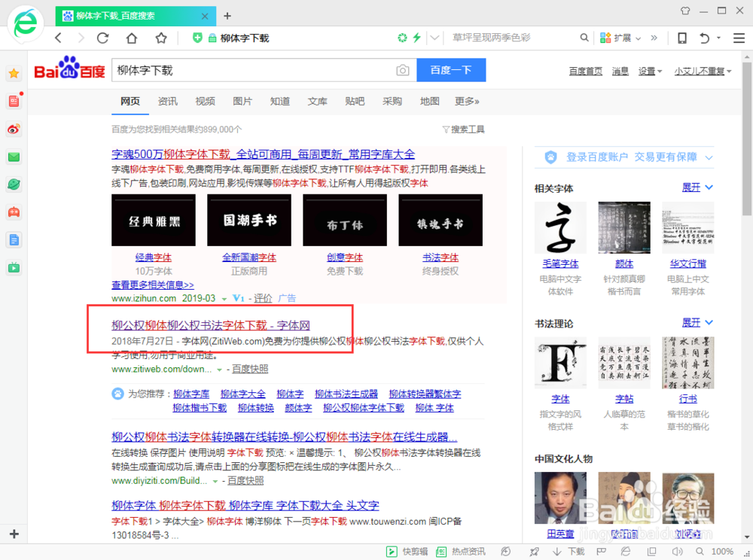Image resolution: width=753 pixels, height=560 pixels.
Task: Expand the 登录百度账户 banner chevron
Action: click(709, 157)
